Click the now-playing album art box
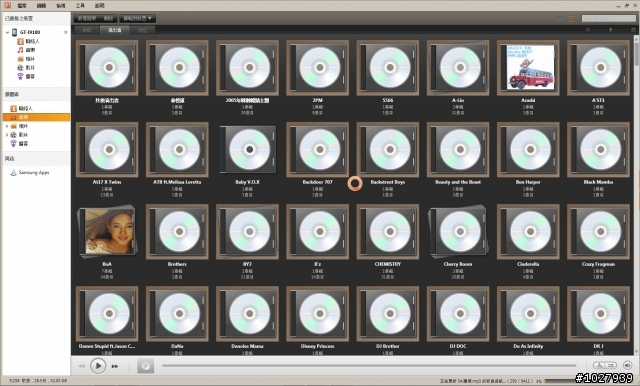640x386 pixels. [x=145, y=366]
